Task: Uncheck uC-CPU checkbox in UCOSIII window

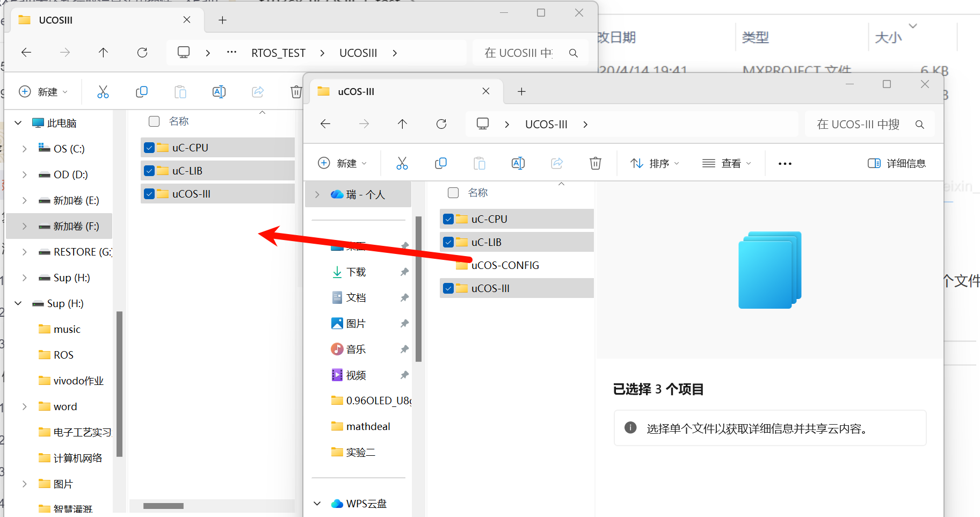Action: [x=149, y=148]
